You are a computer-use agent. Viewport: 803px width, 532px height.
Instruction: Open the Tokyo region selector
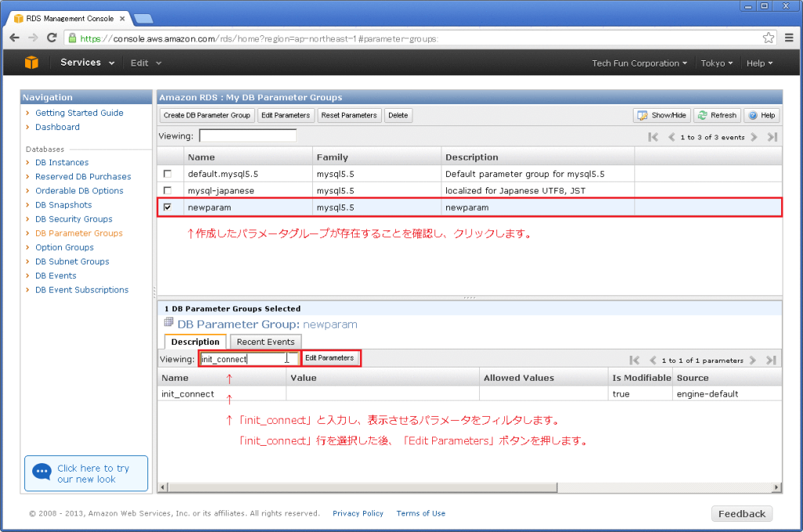717,63
